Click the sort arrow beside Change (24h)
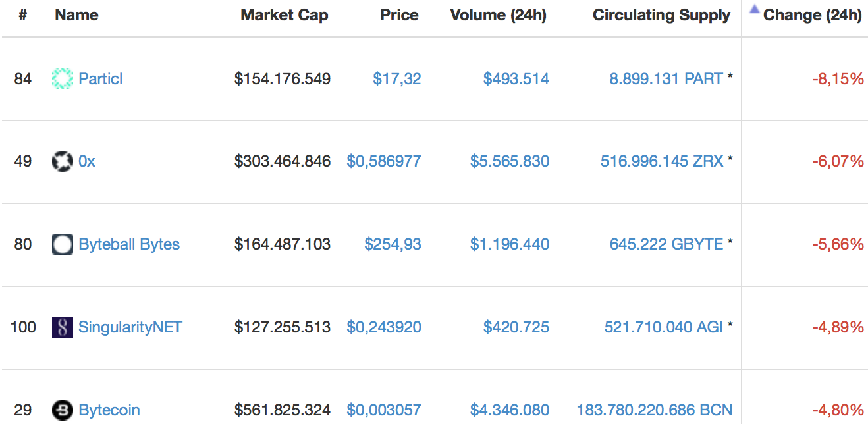The width and height of the screenshot is (868, 424). click(754, 11)
